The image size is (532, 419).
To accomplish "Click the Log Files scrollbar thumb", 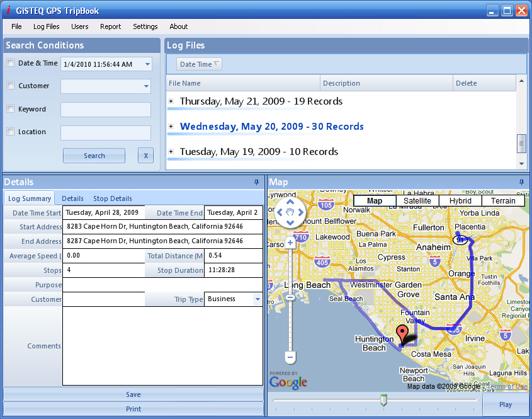I will (x=521, y=144).
